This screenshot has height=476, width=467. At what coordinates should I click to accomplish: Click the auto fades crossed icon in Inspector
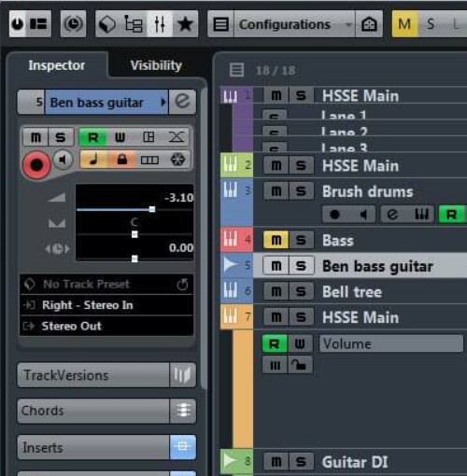(x=177, y=137)
